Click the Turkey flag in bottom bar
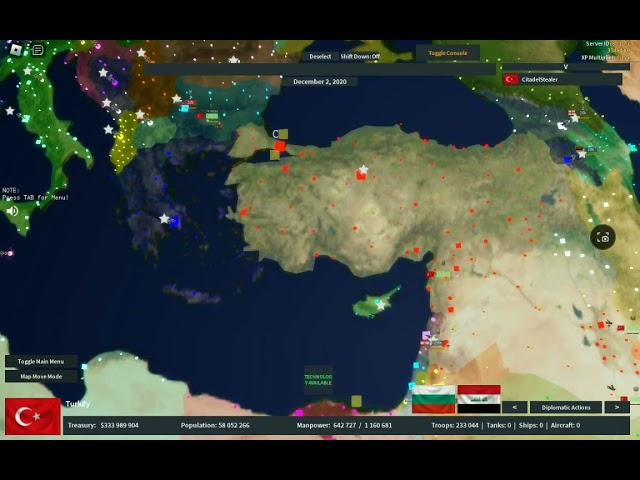This screenshot has height=480, width=640. pos(33,417)
